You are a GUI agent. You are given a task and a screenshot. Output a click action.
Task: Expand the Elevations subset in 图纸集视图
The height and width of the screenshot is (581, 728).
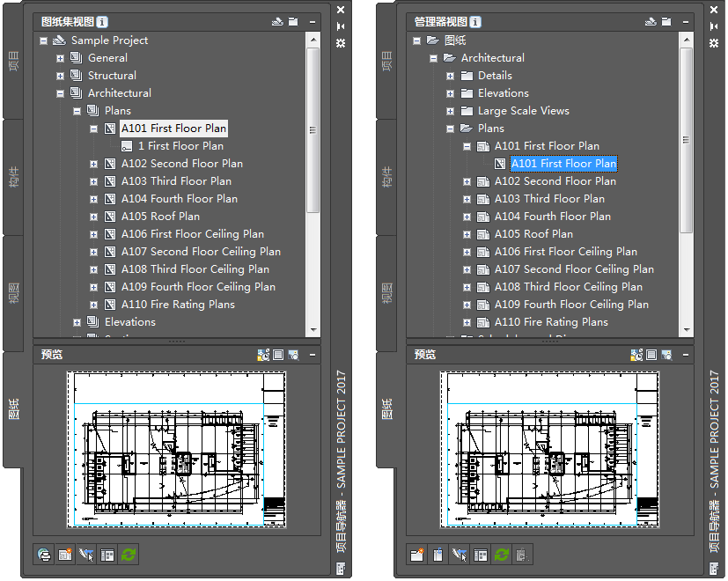tap(77, 322)
